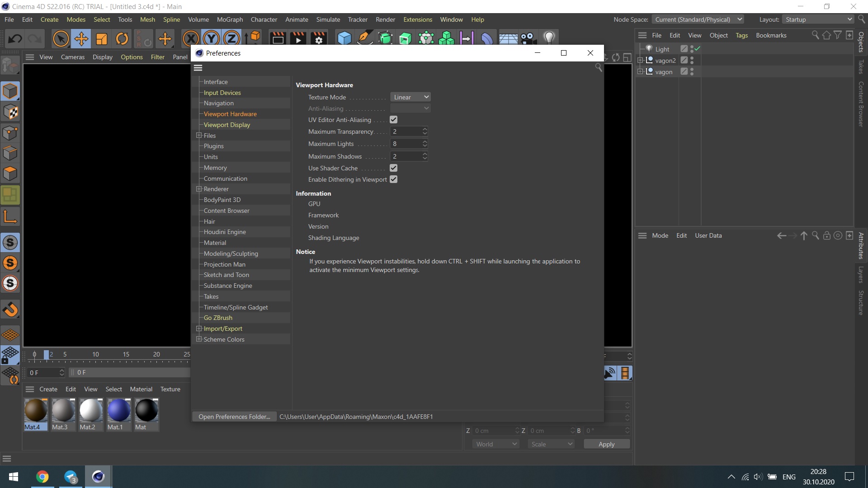Image resolution: width=868 pixels, height=488 pixels.
Task: Open the Preferences hamburger menu icon
Action: [x=198, y=68]
